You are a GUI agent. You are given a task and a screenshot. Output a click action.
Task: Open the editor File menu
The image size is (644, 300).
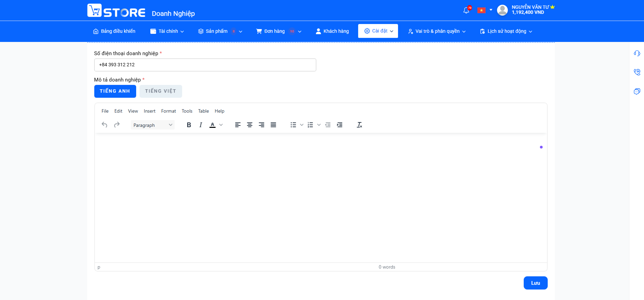[x=105, y=111]
